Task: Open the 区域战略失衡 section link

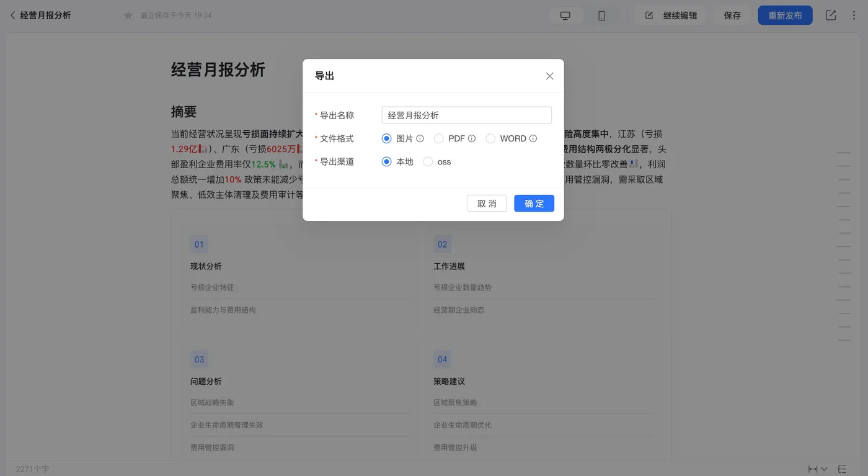Action: [212, 403]
